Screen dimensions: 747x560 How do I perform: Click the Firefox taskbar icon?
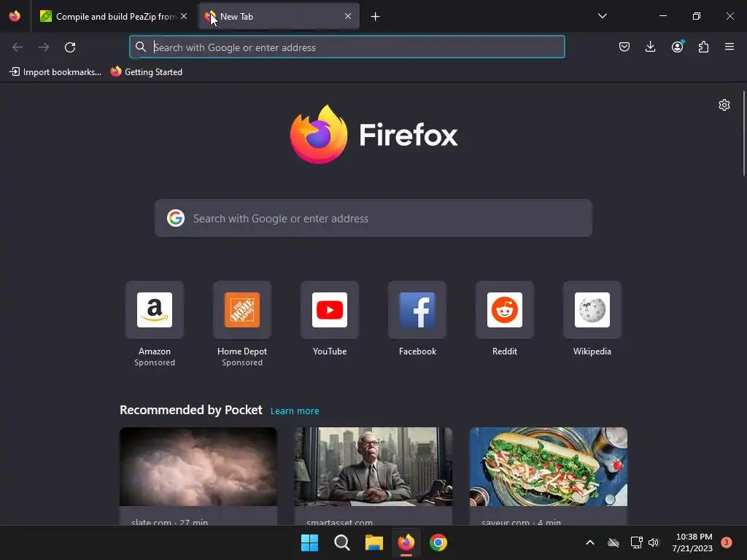point(406,542)
